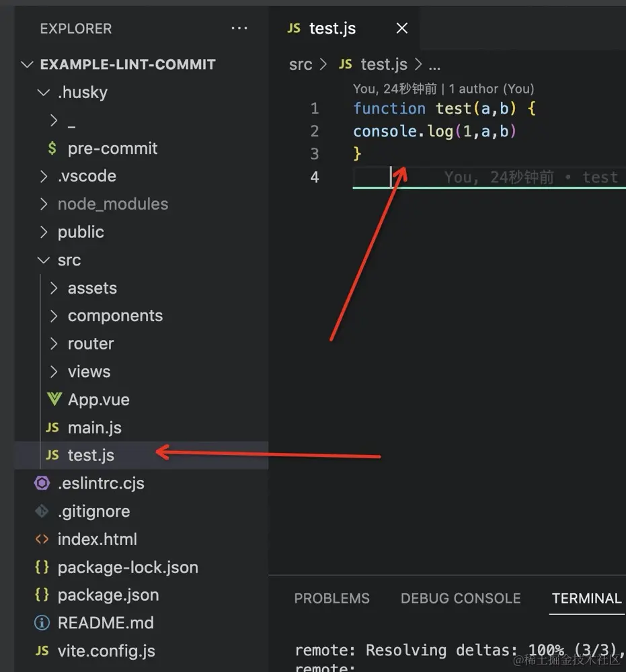Open App.vue in the explorer
626x672 pixels.
(99, 400)
